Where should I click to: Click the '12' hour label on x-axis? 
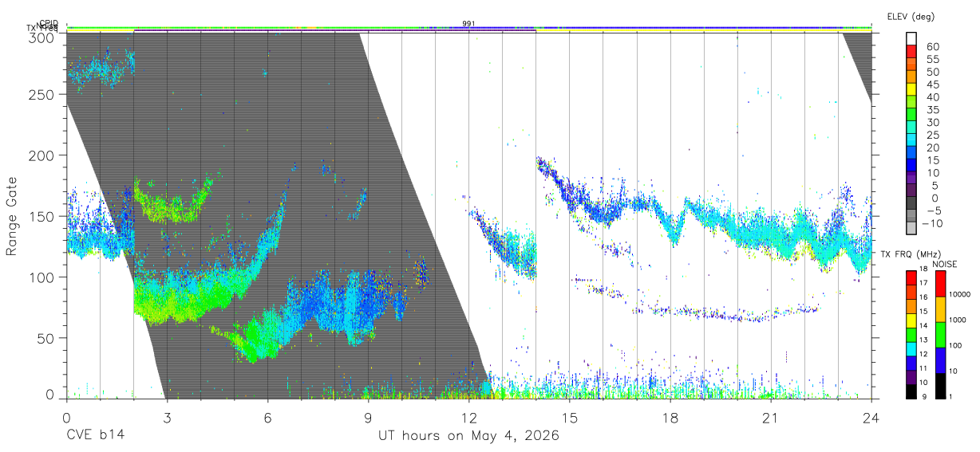(x=468, y=418)
